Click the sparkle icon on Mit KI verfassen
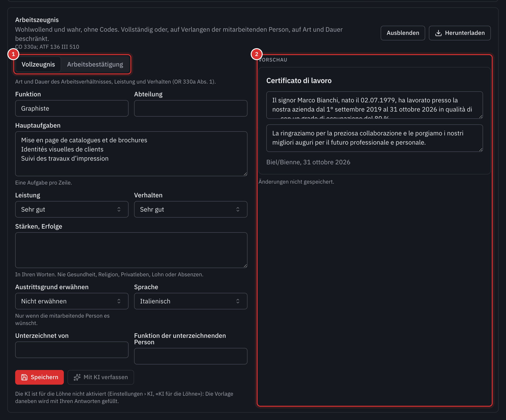 [x=77, y=377]
